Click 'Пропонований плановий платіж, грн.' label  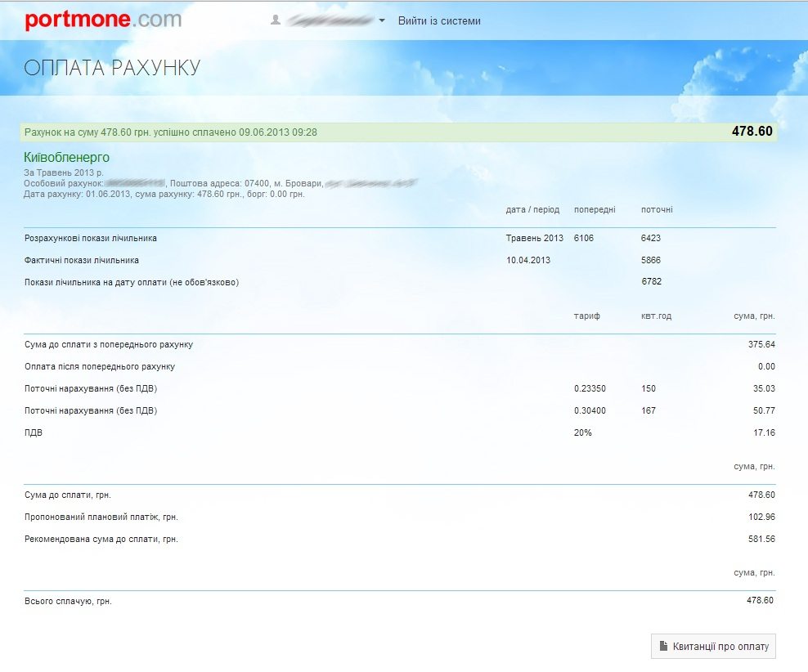101,517
